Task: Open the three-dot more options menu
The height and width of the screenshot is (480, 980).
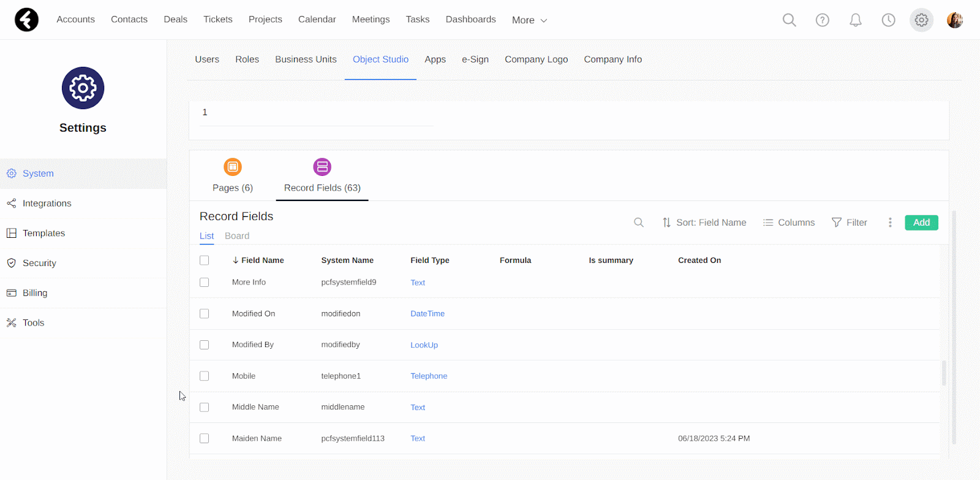Action: [x=890, y=223]
